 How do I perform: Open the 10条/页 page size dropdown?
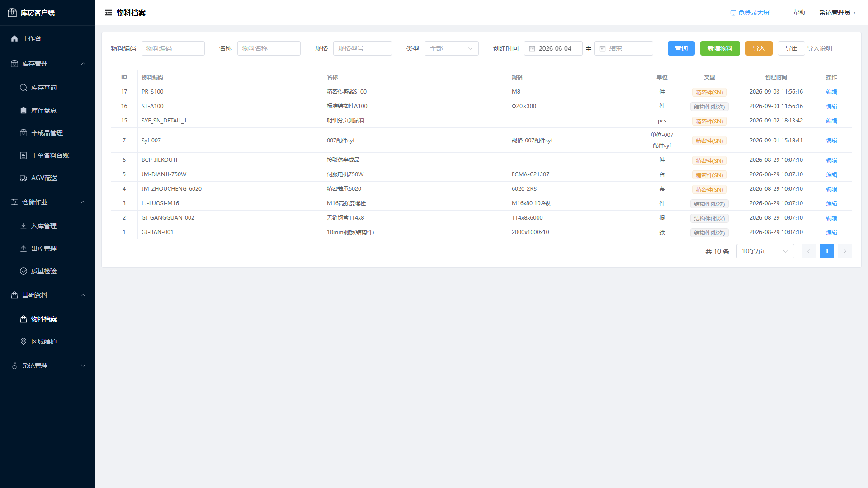(x=765, y=251)
